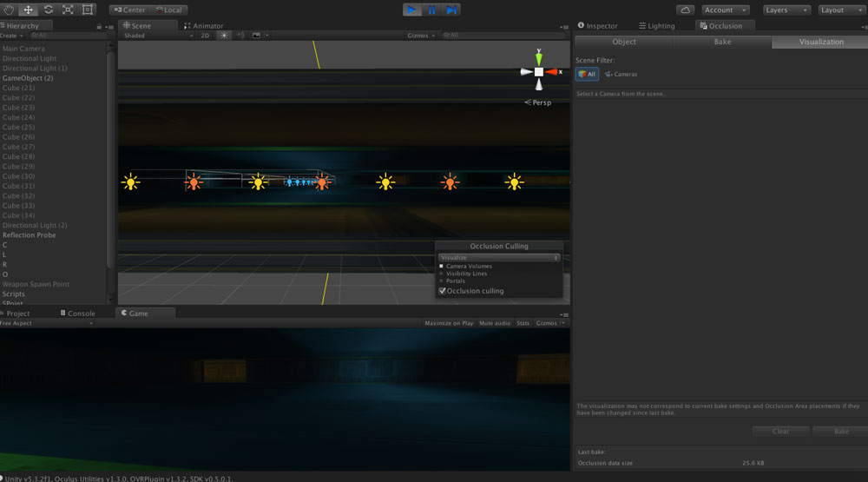The width and height of the screenshot is (868, 482).
Task: Enable Camera Volumes visualization option
Action: (442, 266)
